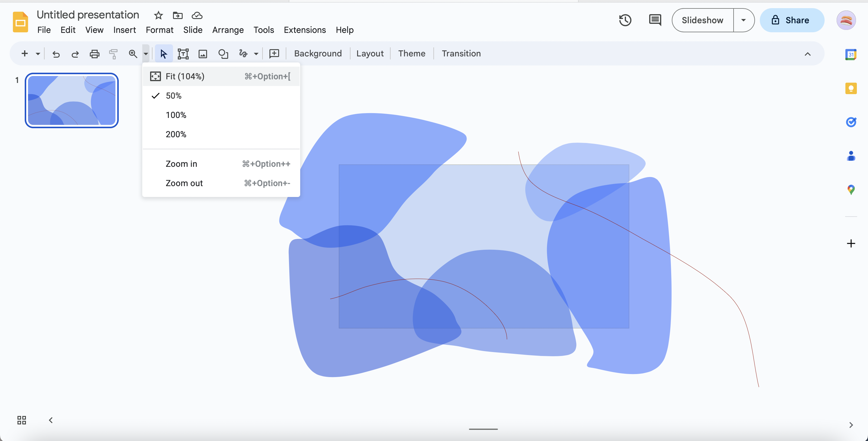Viewport: 868px width, 441px height.
Task: Expand the add slide stepper
Action: [36, 53]
